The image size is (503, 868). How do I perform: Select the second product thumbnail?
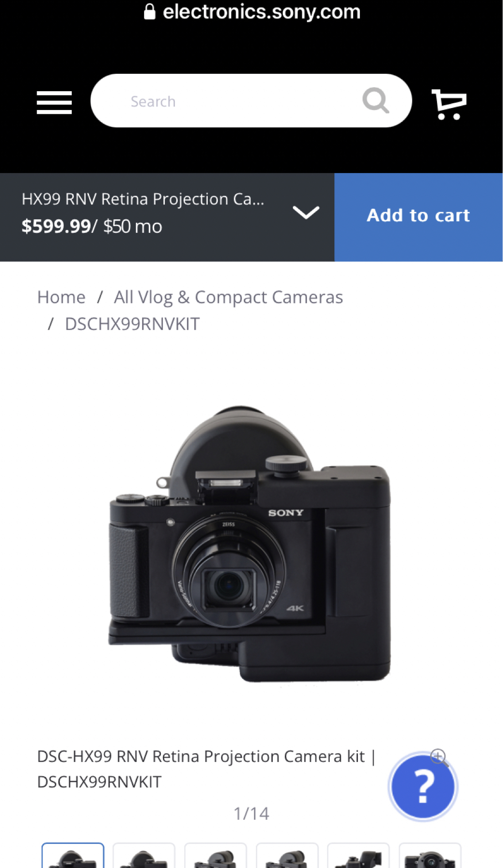point(144,855)
